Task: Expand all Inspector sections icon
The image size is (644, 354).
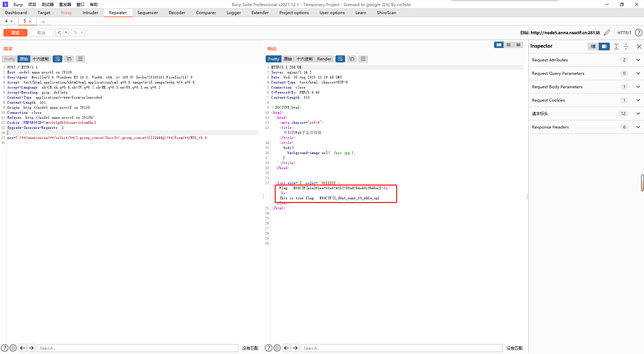Action: [616, 46]
